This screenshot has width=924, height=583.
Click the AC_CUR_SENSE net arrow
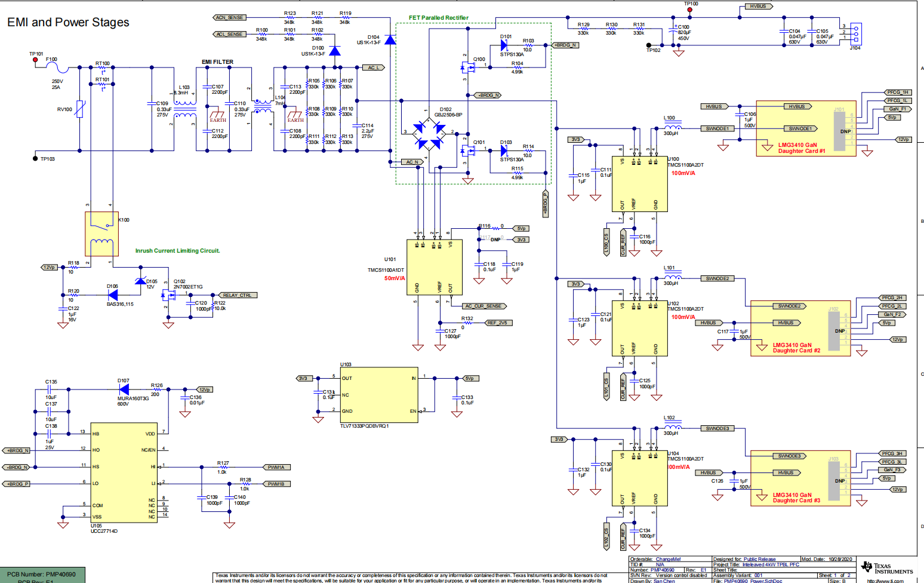pos(485,305)
